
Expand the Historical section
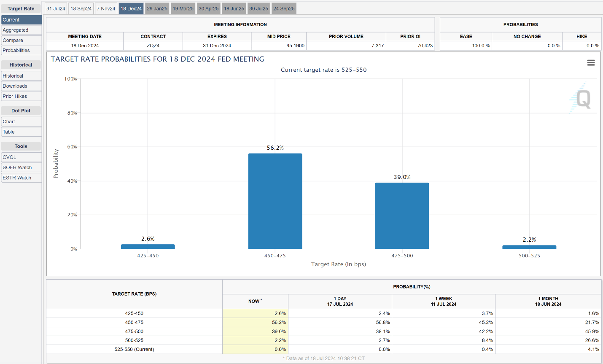[x=21, y=65]
